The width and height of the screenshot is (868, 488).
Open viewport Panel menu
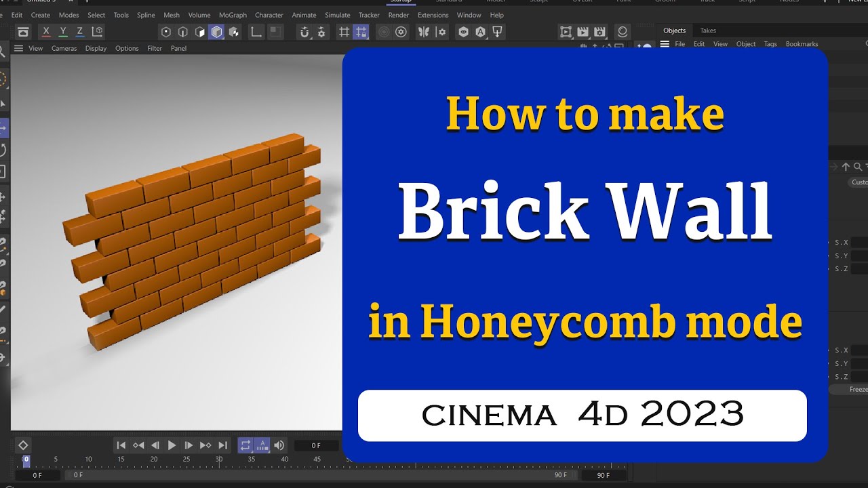pos(178,48)
